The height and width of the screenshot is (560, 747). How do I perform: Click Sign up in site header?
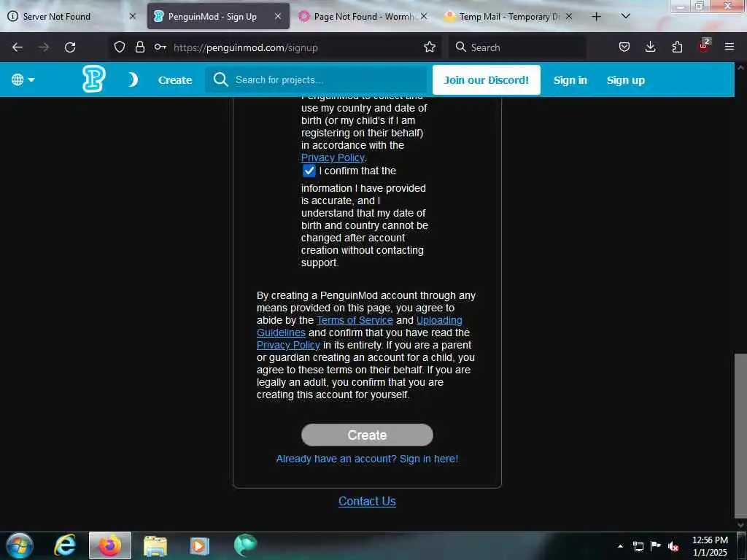(625, 80)
